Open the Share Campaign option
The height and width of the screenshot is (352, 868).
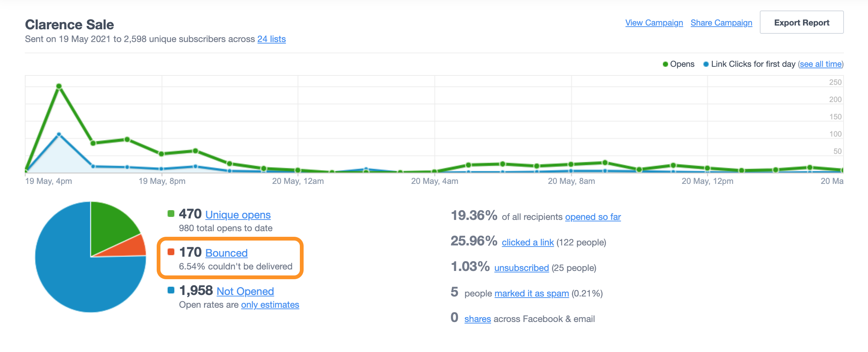(721, 23)
